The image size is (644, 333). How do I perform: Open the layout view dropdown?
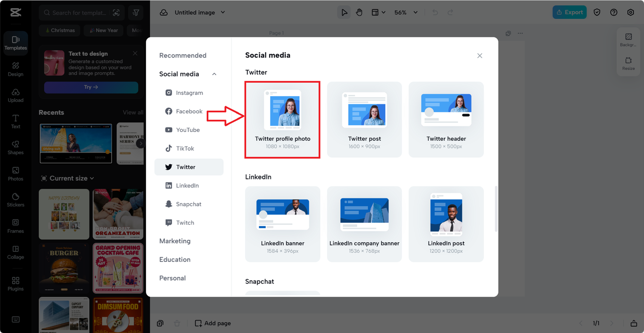click(378, 13)
